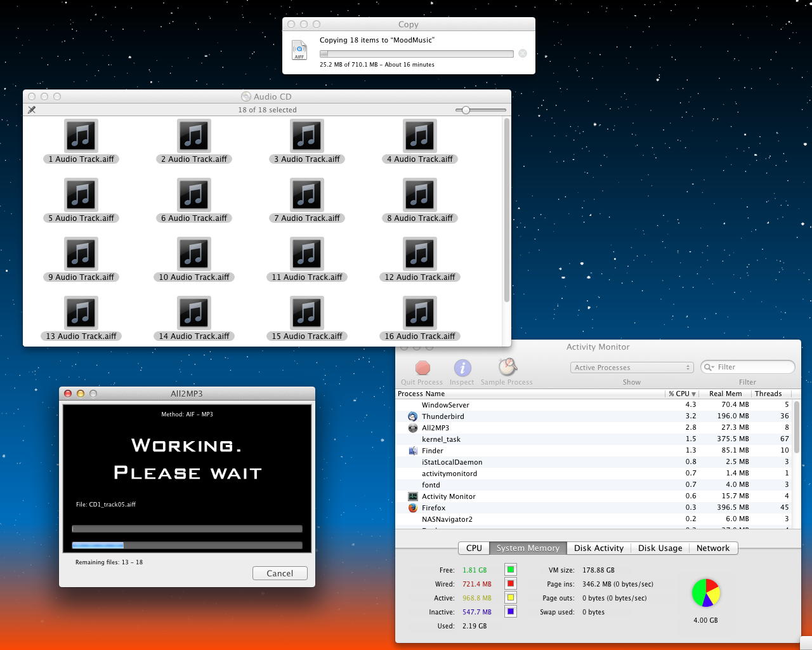The image size is (812, 650).
Task: Cancel the All2MP3 conversion
Action: [x=280, y=573]
